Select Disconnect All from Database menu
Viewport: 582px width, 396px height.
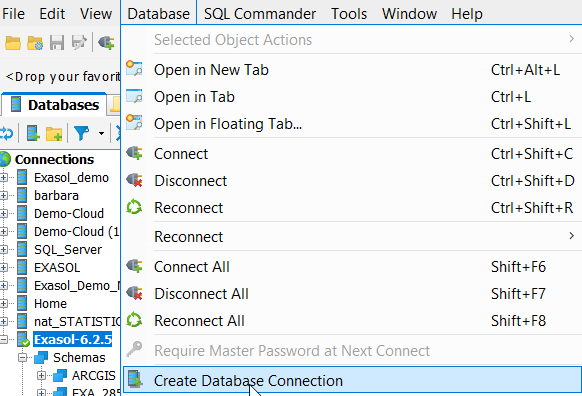[x=352, y=294]
